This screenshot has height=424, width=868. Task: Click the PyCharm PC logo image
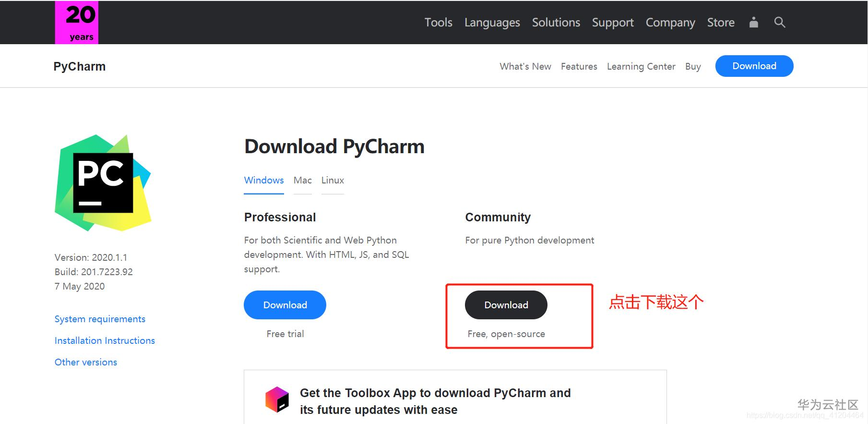[103, 182]
